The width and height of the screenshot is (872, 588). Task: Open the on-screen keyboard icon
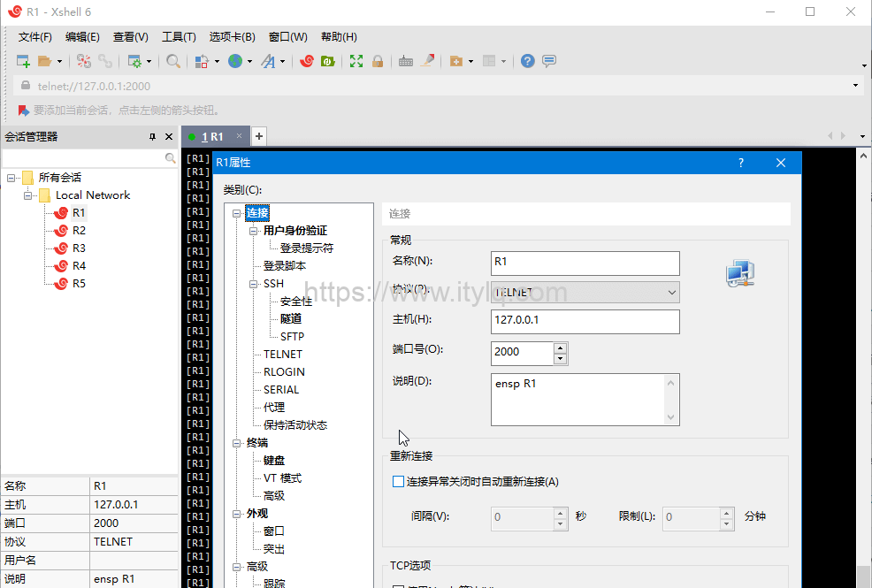click(405, 60)
